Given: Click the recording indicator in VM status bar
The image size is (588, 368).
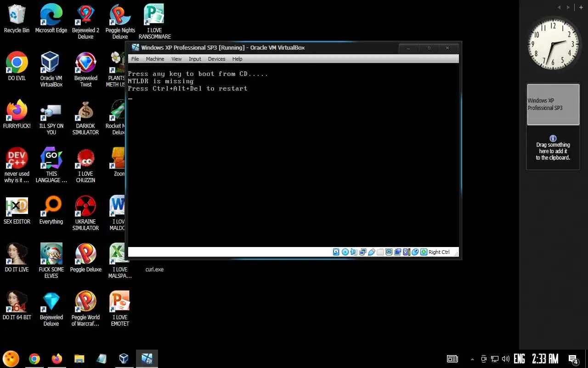Looking at the screenshot, I should (397, 252).
